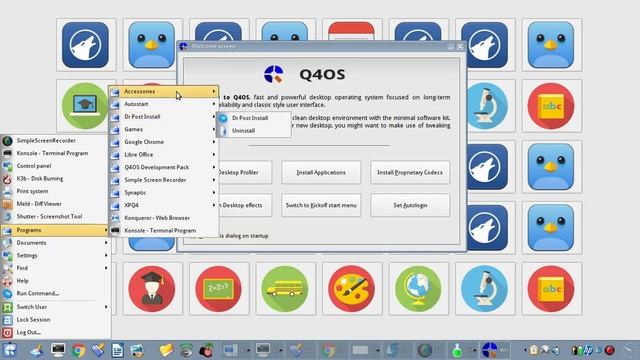Expand the Programs submenu
This screenshot has height=360, width=640.
(x=55, y=230)
